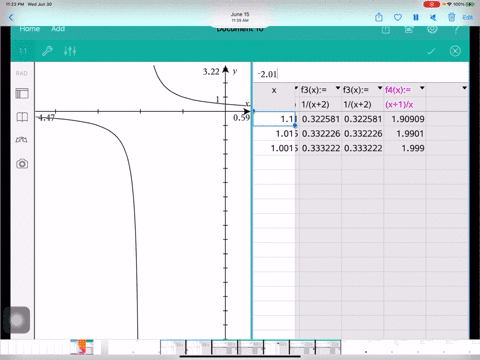Select second column cell 0.322581
Image resolution: width=480 pixels, height=360 pixels.
[x=363, y=119]
